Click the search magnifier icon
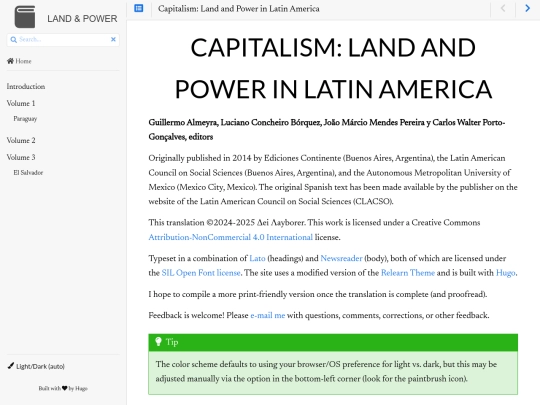 (13, 40)
